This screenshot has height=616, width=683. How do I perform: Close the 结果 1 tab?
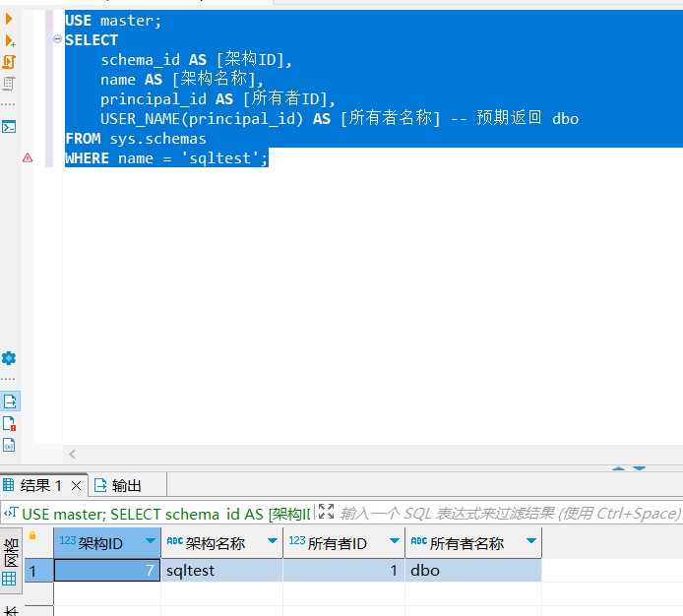click(76, 485)
